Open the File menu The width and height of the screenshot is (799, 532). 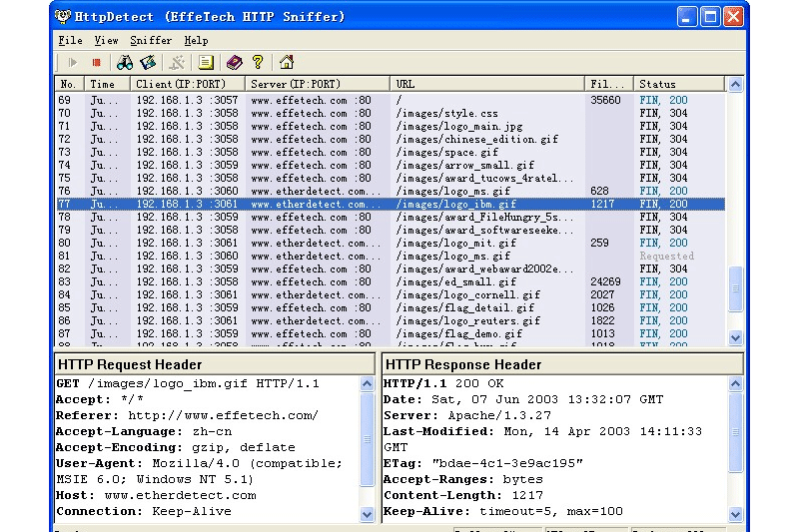pyautogui.click(x=70, y=41)
